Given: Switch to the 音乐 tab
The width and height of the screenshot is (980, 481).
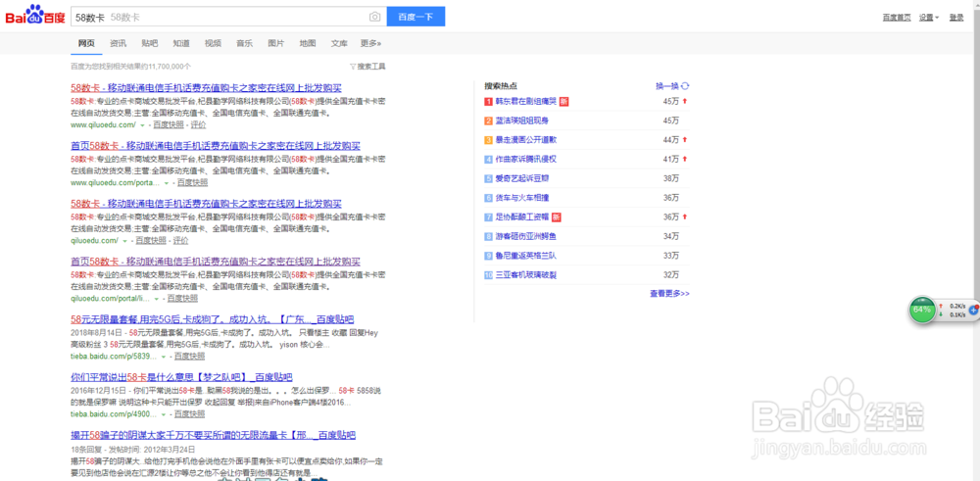Looking at the screenshot, I should point(244,44).
